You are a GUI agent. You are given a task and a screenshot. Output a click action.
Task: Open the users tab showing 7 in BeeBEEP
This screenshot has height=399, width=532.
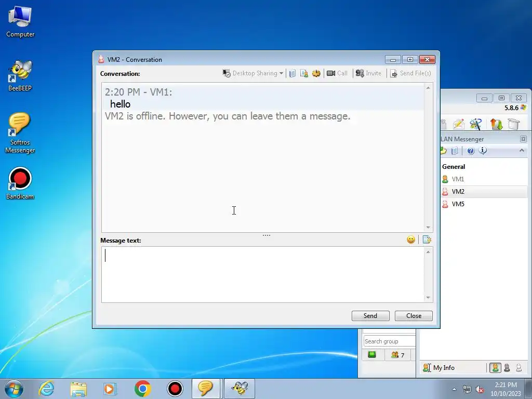[x=397, y=355]
